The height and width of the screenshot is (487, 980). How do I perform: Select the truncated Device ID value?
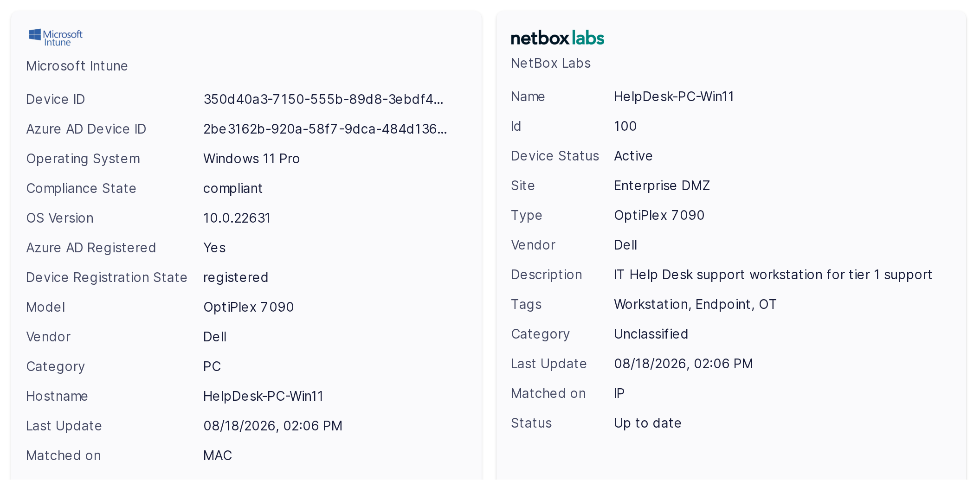click(323, 99)
